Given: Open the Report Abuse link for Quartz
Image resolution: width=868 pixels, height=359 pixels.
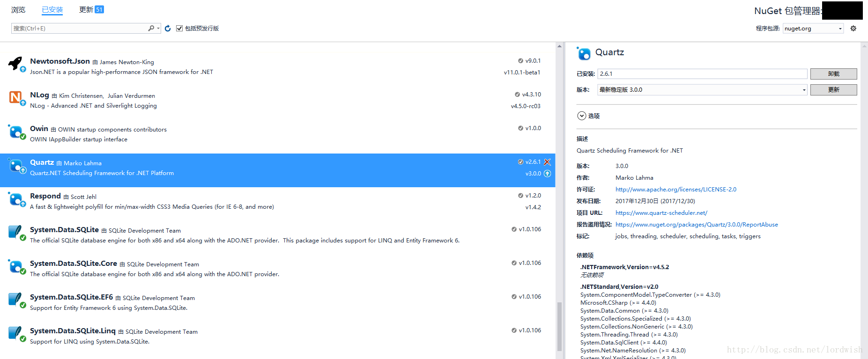Looking at the screenshot, I should [x=696, y=225].
